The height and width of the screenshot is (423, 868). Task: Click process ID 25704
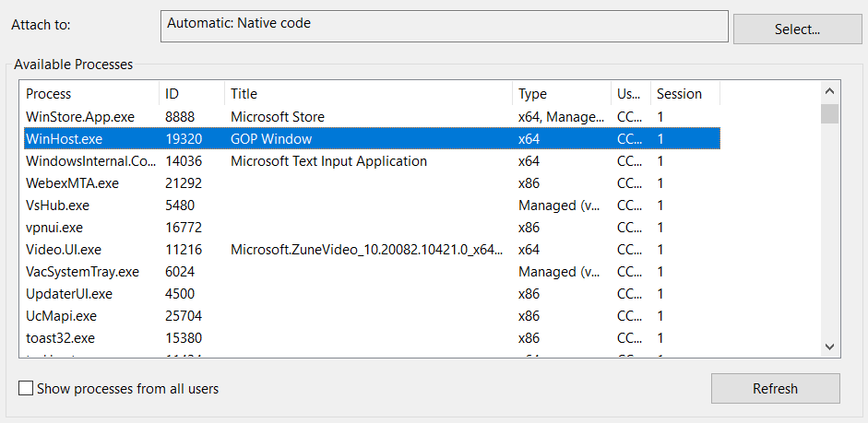tap(184, 316)
